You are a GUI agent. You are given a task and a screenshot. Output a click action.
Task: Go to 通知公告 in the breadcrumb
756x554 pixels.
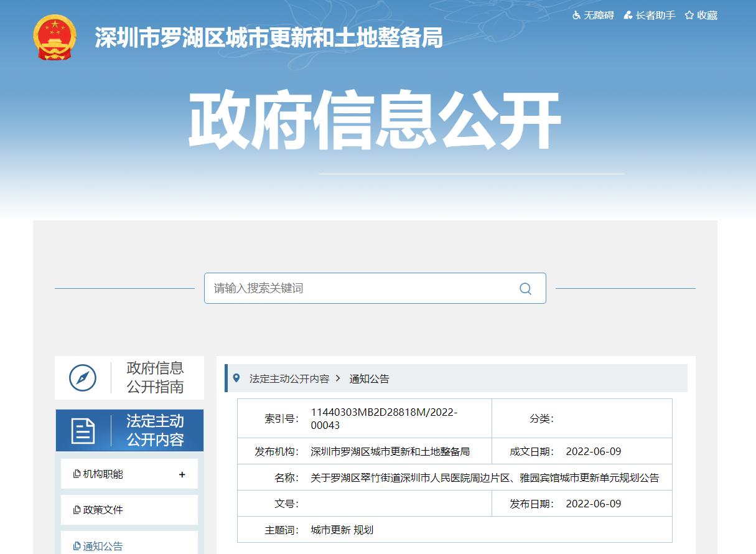tap(369, 378)
